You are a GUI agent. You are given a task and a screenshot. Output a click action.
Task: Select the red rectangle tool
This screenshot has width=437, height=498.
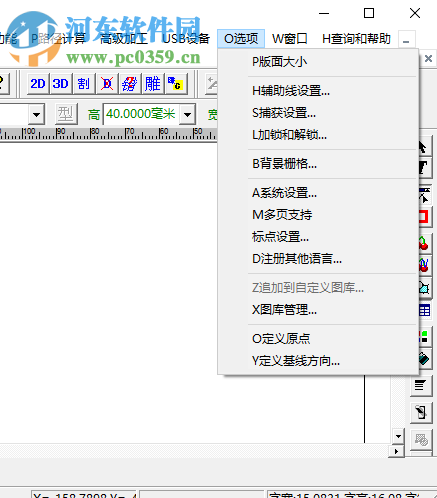(x=424, y=216)
